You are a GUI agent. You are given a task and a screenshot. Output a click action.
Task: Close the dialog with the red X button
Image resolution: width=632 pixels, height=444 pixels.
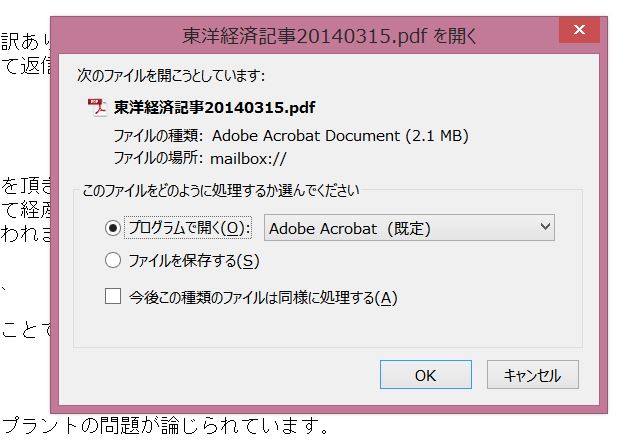pos(579,32)
